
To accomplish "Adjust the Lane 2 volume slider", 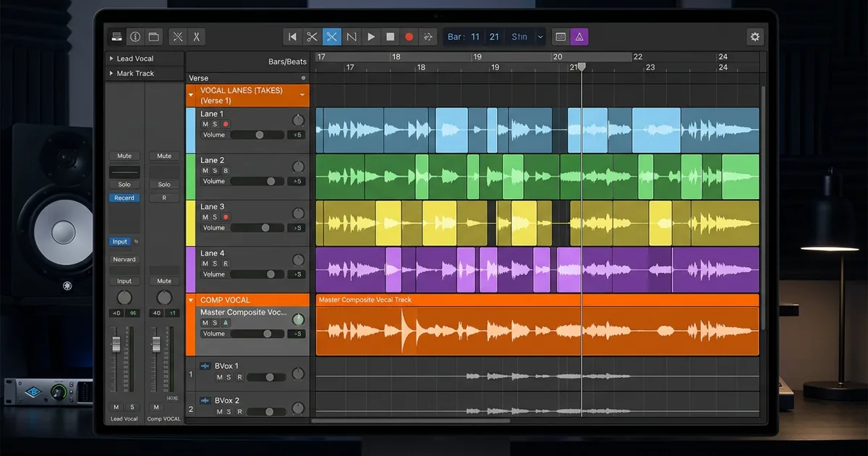I will point(258,182).
